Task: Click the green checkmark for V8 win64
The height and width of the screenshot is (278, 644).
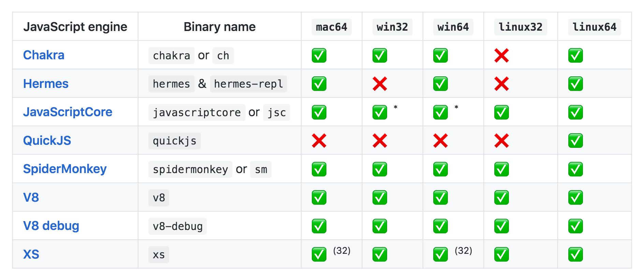Action: click(x=440, y=198)
